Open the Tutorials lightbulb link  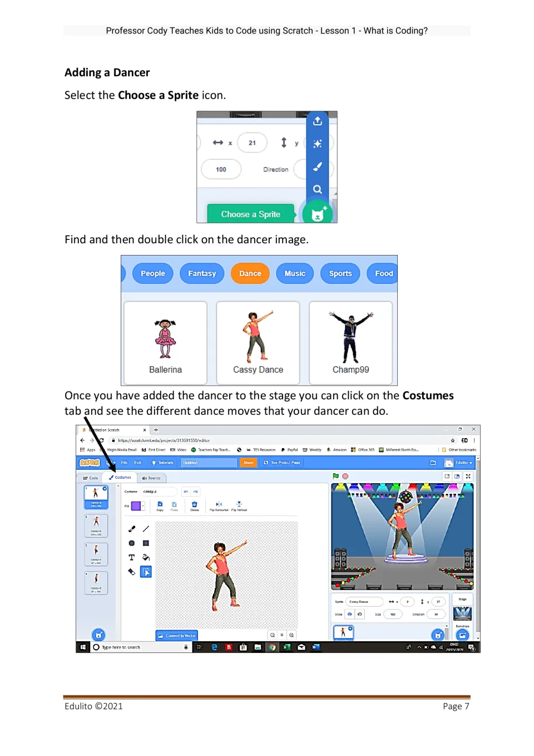click(x=162, y=463)
